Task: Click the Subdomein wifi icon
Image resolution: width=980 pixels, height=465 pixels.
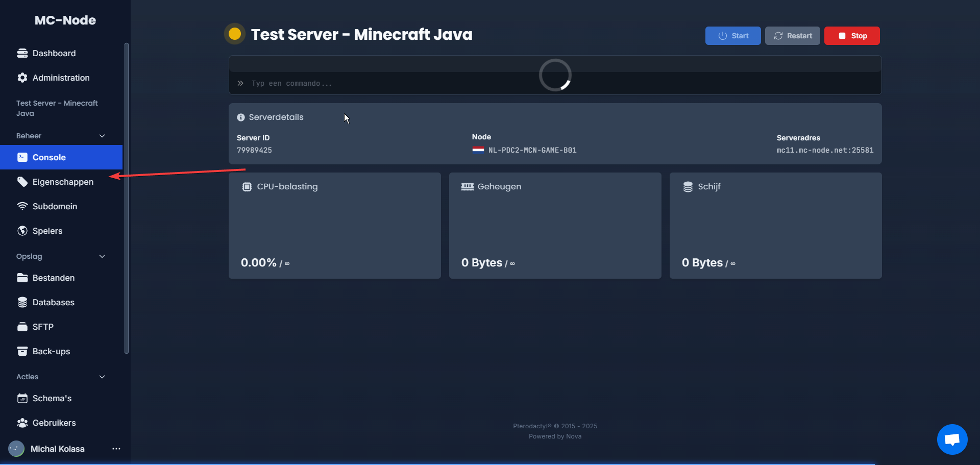Action: pyautogui.click(x=22, y=206)
